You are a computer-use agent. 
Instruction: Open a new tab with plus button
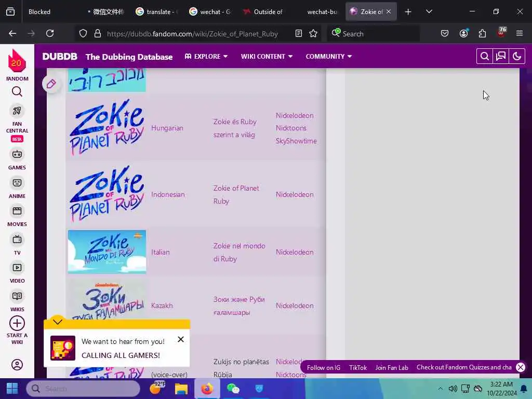click(408, 12)
